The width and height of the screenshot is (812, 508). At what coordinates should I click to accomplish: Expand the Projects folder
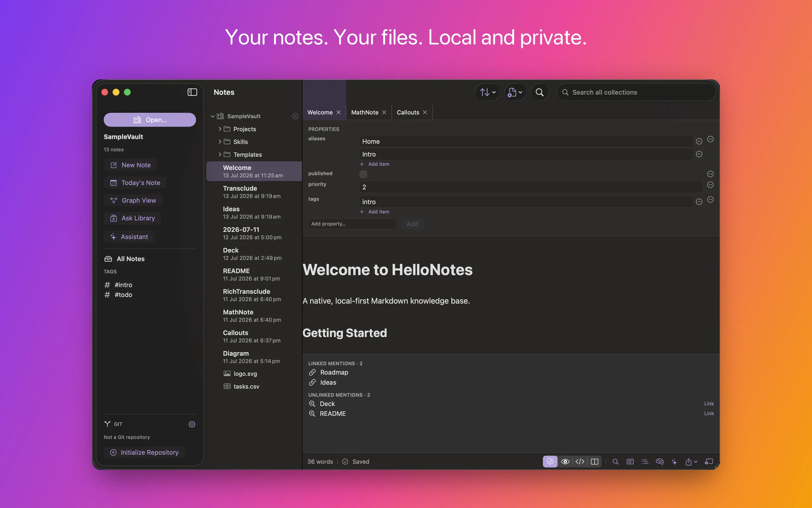coord(220,129)
